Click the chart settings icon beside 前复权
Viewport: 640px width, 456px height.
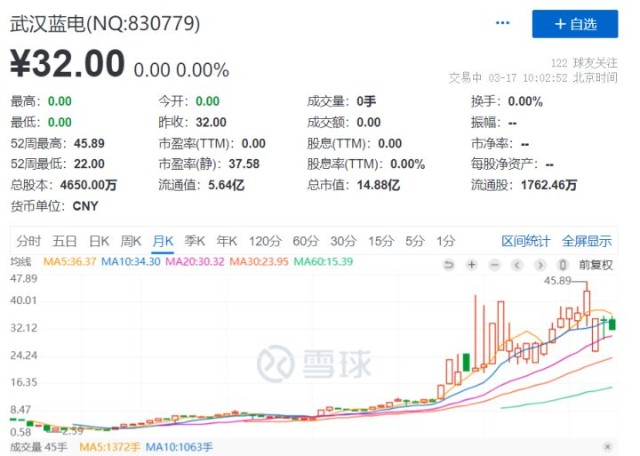[563, 265]
